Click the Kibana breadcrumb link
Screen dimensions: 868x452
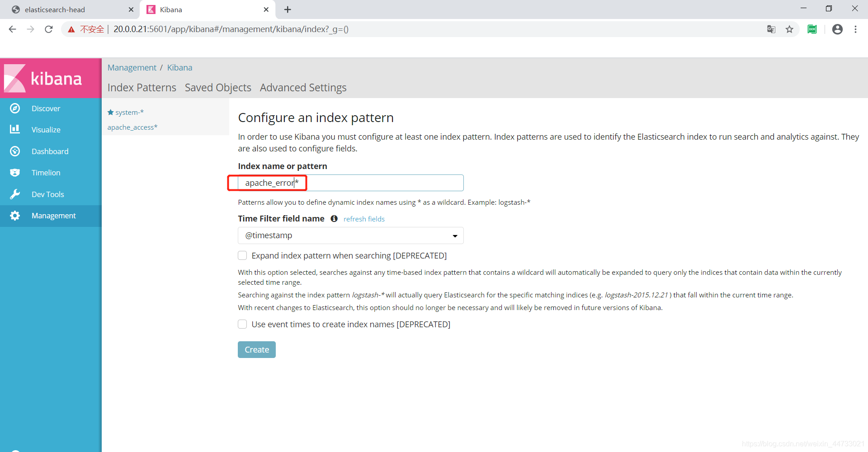tap(179, 67)
